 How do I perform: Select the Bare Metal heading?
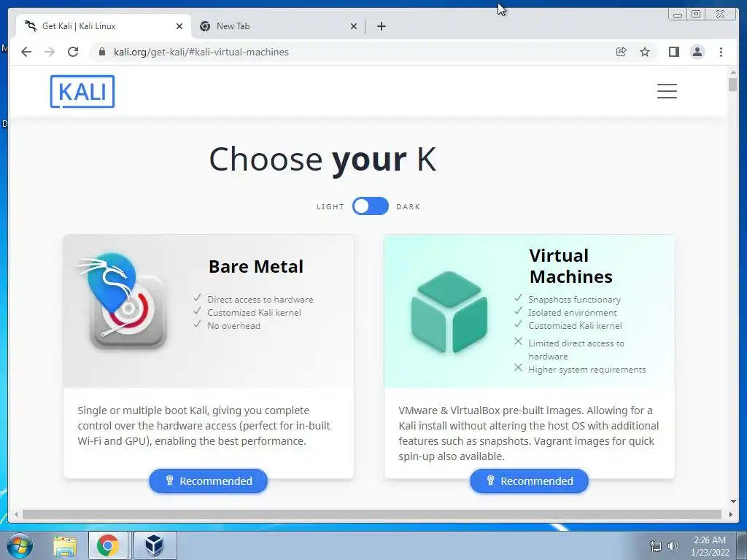pyautogui.click(x=256, y=267)
